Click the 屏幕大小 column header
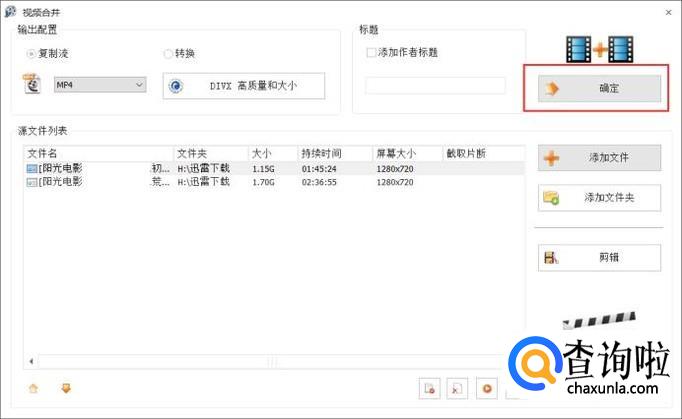The height and width of the screenshot is (419, 682). (407, 153)
